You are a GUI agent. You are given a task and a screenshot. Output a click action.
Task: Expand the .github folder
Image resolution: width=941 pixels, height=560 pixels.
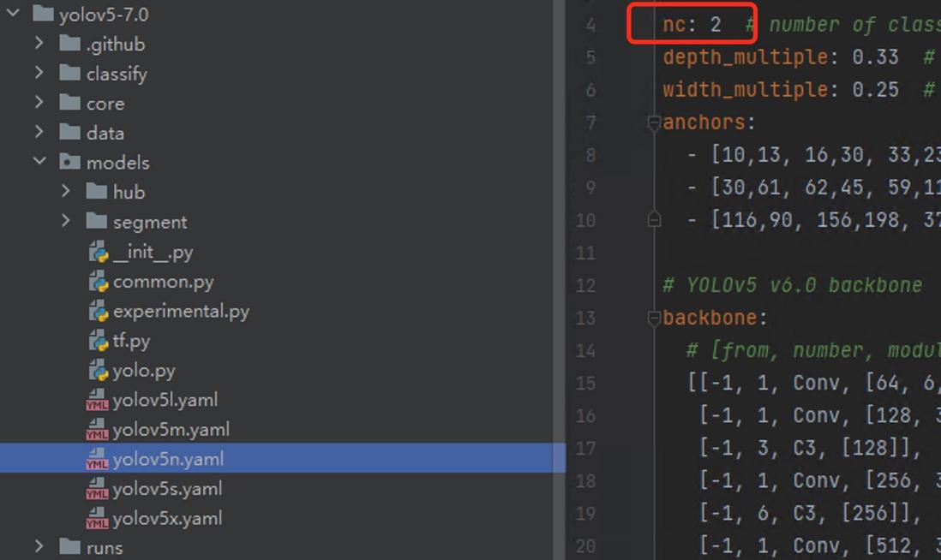click(x=39, y=43)
